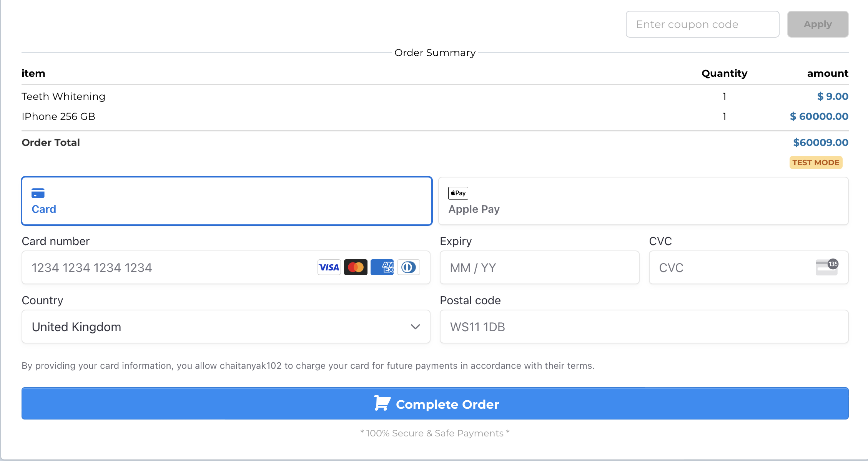Open the Country dropdown showing United Kingdom
Image resolution: width=868 pixels, height=461 pixels.
coord(226,327)
